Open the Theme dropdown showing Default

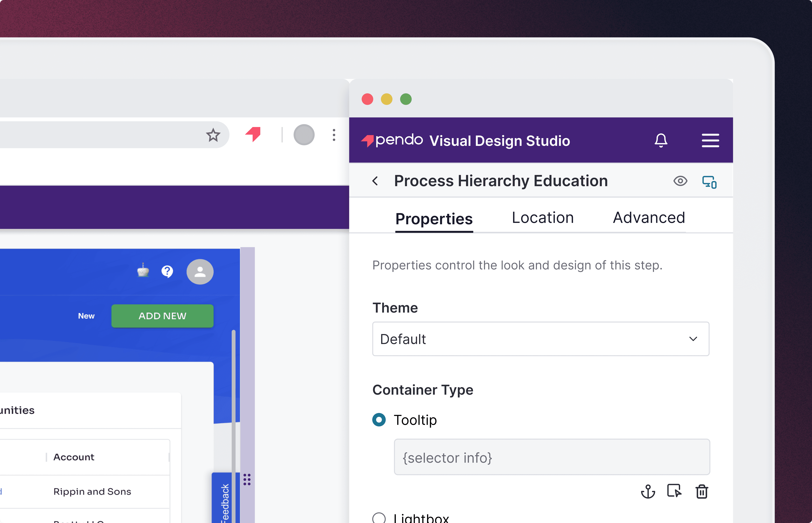click(541, 339)
